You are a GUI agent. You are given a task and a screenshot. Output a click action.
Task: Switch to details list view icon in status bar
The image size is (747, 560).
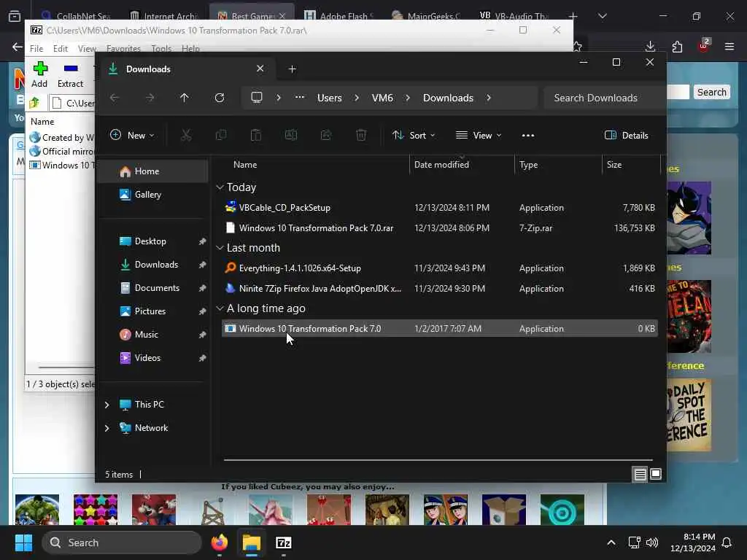pyautogui.click(x=640, y=474)
